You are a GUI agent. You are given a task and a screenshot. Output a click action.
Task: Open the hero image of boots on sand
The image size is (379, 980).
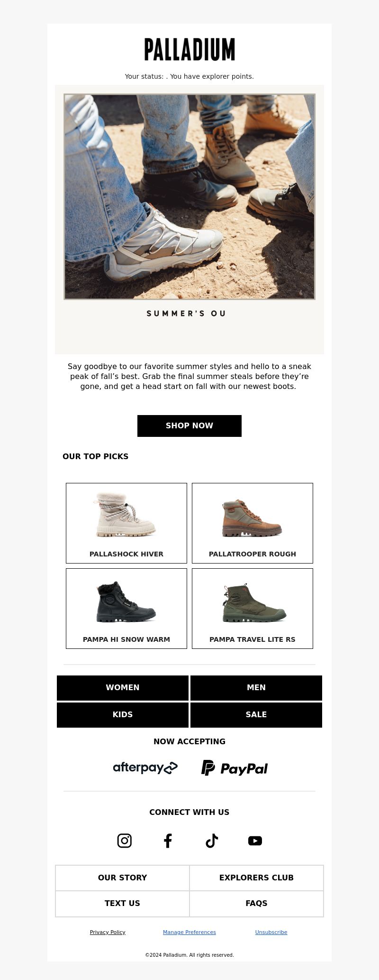pyautogui.click(x=189, y=197)
